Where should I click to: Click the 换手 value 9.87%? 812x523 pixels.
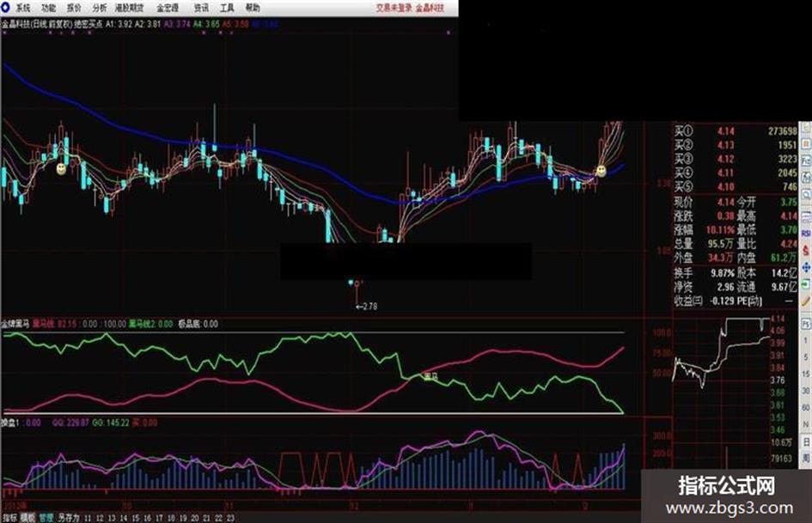point(723,272)
